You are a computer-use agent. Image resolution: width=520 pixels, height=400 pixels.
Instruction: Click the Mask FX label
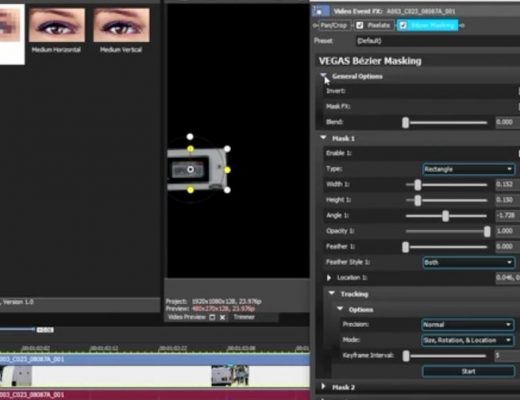click(x=338, y=107)
